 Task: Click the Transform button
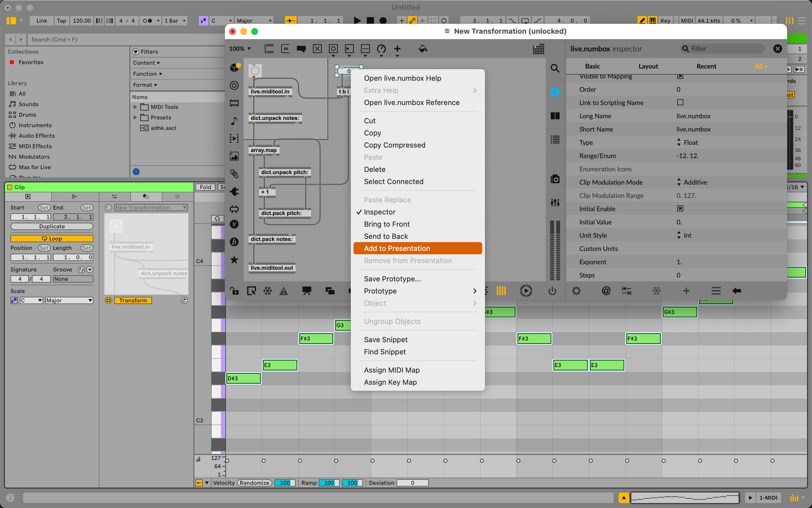coord(133,300)
